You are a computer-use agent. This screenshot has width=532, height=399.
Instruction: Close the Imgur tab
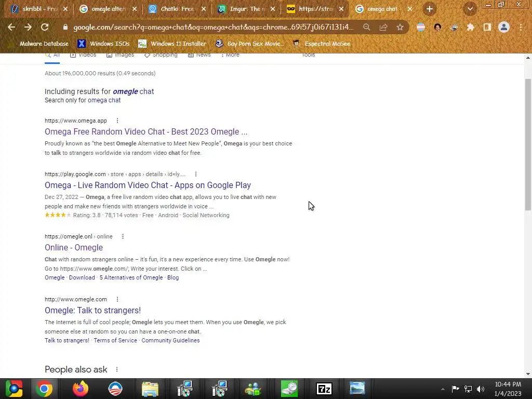tap(272, 9)
